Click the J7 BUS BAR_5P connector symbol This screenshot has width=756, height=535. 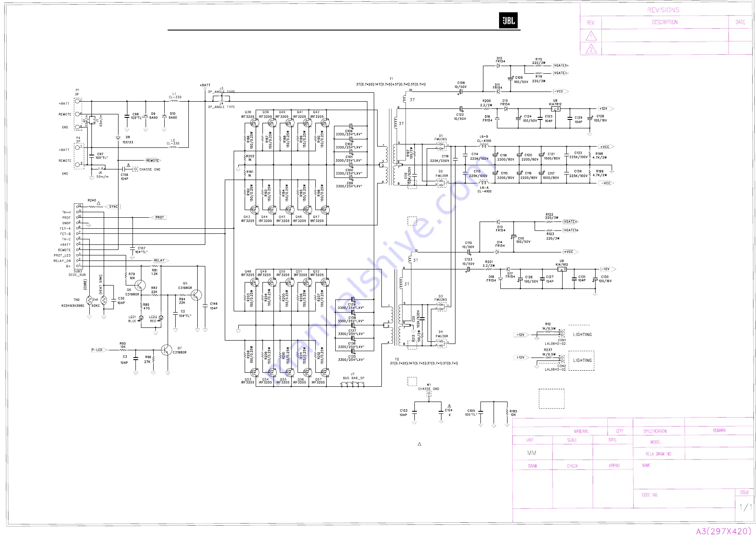coord(353,384)
